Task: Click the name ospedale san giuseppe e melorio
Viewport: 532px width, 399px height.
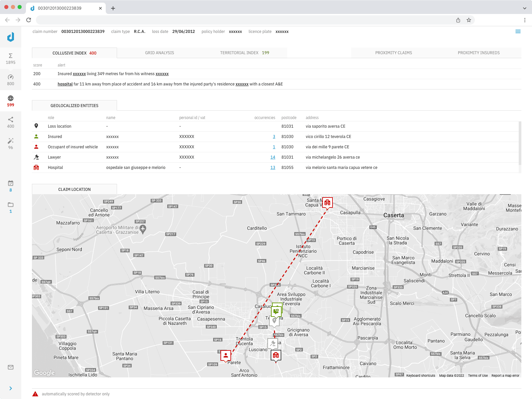Action: [136, 168]
